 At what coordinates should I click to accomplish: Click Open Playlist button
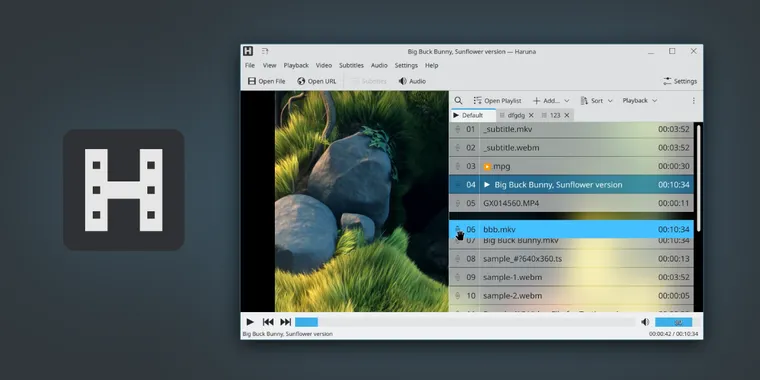pos(497,100)
